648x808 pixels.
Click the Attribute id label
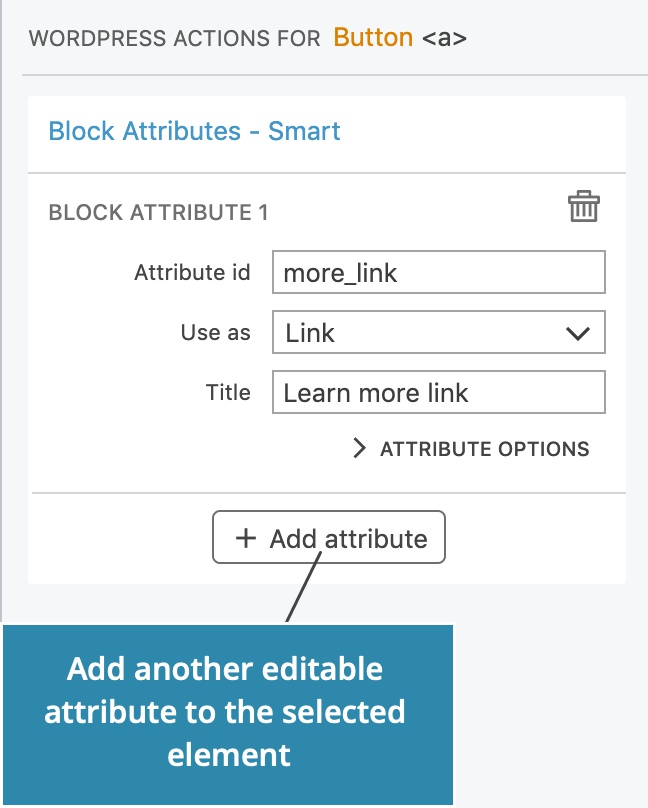(x=192, y=272)
